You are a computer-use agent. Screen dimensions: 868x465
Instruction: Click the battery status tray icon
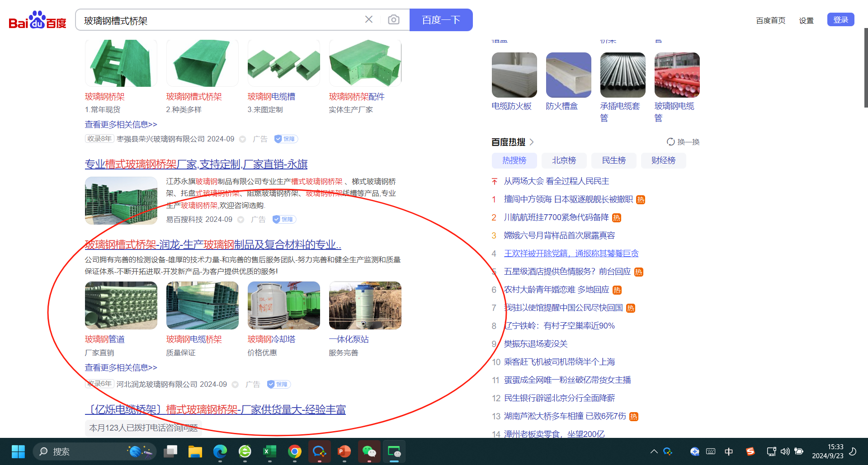pyautogui.click(x=799, y=451)
